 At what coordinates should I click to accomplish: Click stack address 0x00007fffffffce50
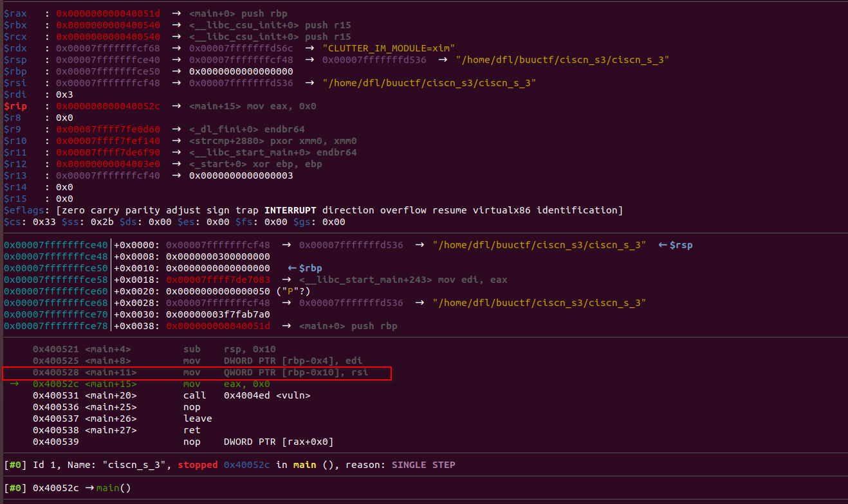(x=57, y=268)
